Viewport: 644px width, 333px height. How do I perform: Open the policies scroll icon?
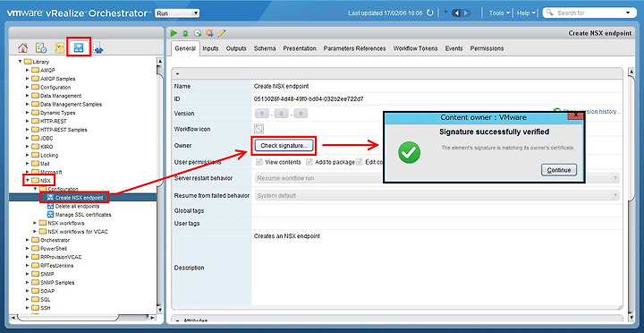60,48
